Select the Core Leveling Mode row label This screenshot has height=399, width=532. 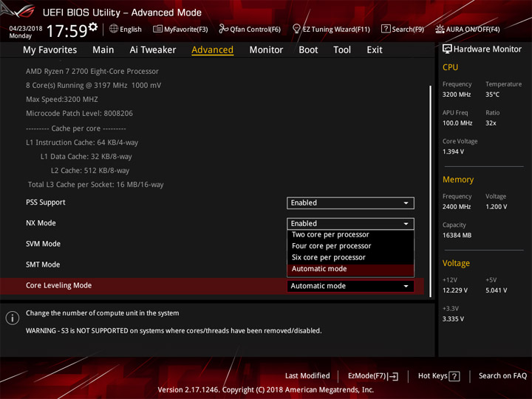[x=58, y=285]
